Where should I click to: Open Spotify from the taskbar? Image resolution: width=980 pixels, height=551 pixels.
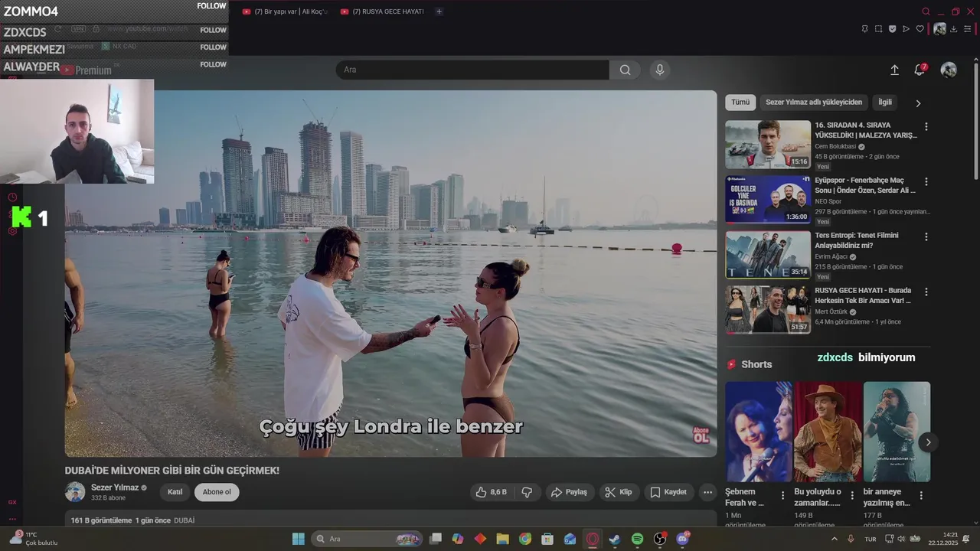click(637, 539)
